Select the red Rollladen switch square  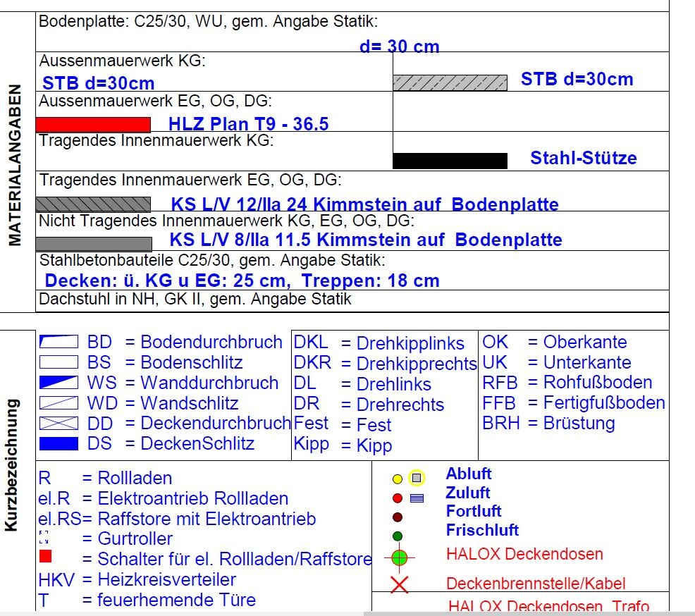[45, 558]
